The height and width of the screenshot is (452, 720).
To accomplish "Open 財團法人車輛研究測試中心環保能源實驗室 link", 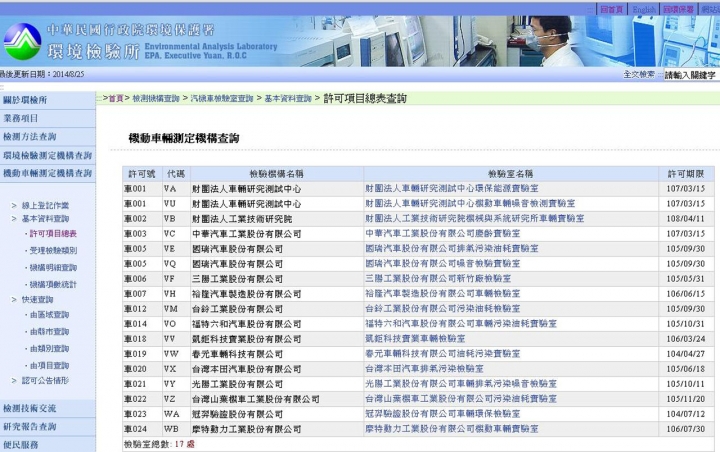I will point(452,188).
